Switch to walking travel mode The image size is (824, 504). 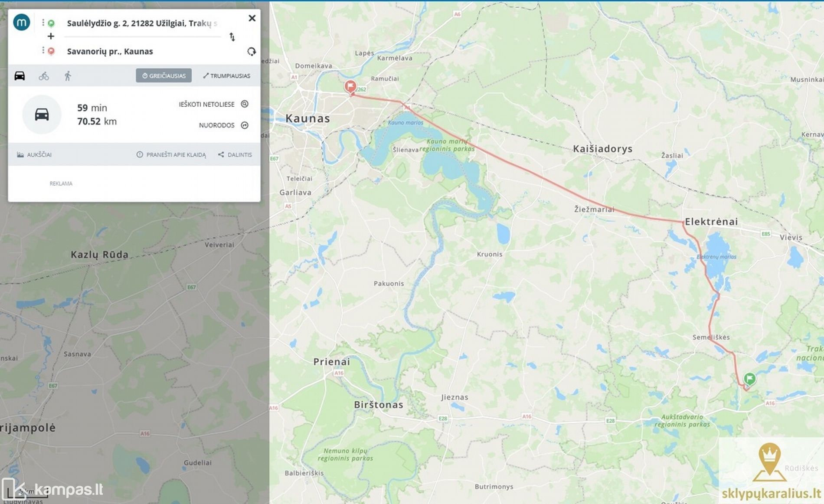[x=68, y=76]
